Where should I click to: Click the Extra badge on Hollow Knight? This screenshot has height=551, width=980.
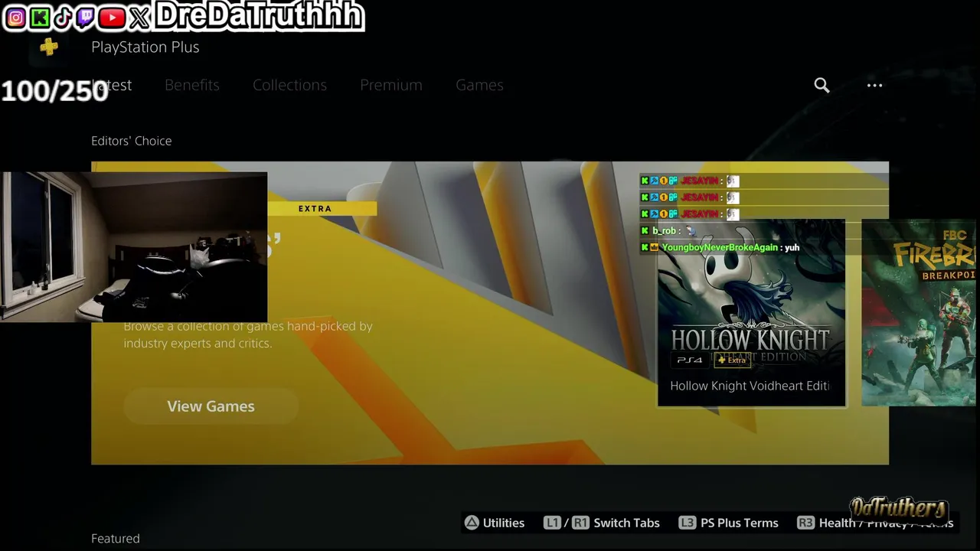coord(732,360)
